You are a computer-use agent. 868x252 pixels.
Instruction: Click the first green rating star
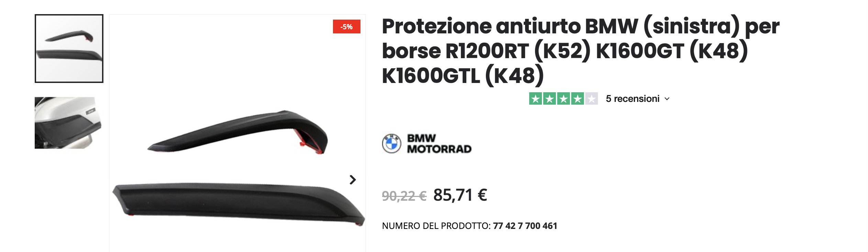point(535,99)
